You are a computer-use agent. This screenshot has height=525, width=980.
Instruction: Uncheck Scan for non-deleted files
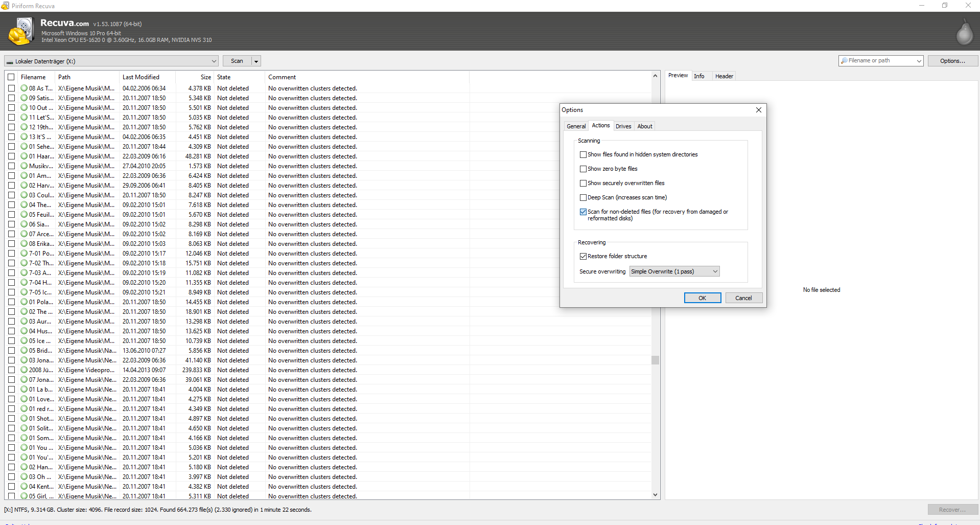(x=583, y=212)
